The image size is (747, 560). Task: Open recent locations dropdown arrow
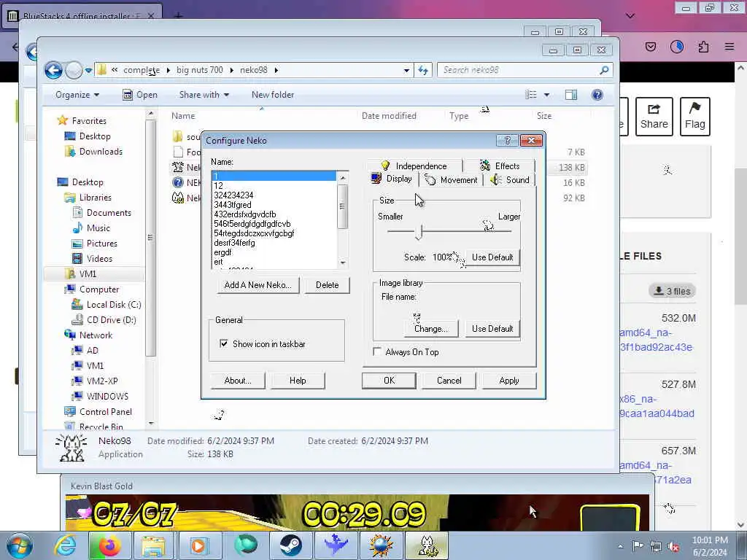tap(88, 71)
